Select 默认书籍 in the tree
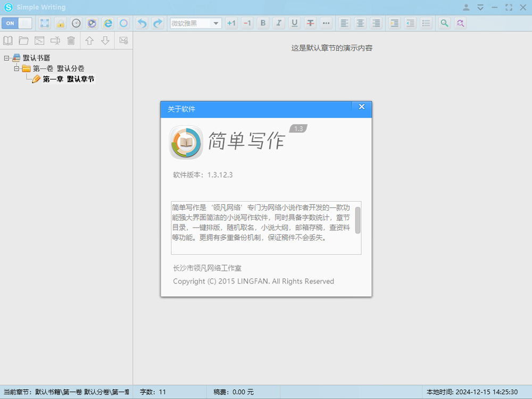 (36, 58)
